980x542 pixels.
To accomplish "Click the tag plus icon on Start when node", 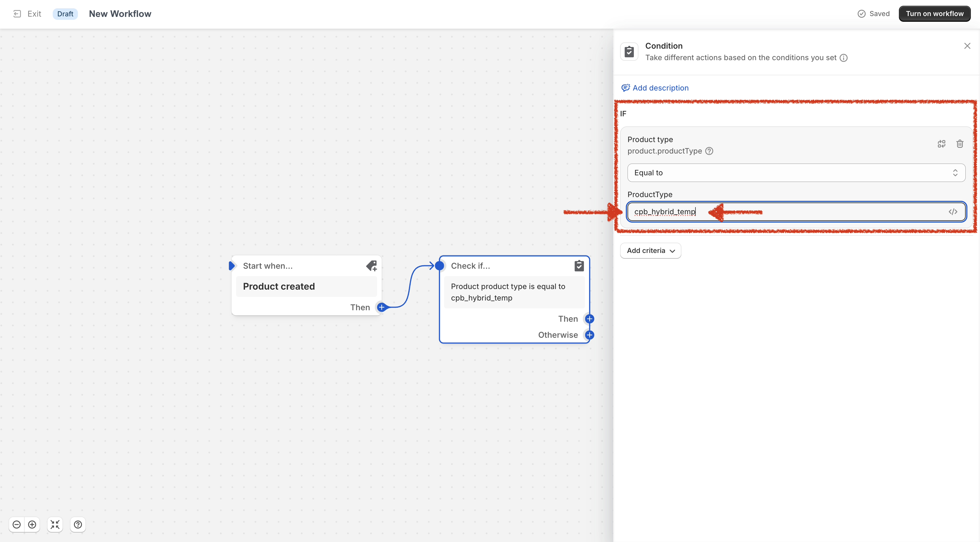I will click(372, 266).
